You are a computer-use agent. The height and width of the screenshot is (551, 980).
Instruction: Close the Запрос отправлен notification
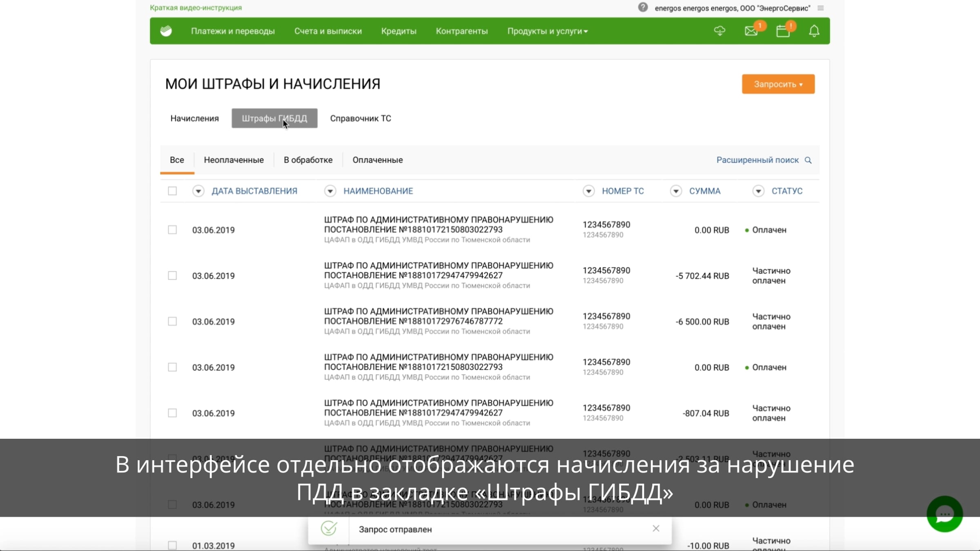pyautogui.click(x=656, y=529)
